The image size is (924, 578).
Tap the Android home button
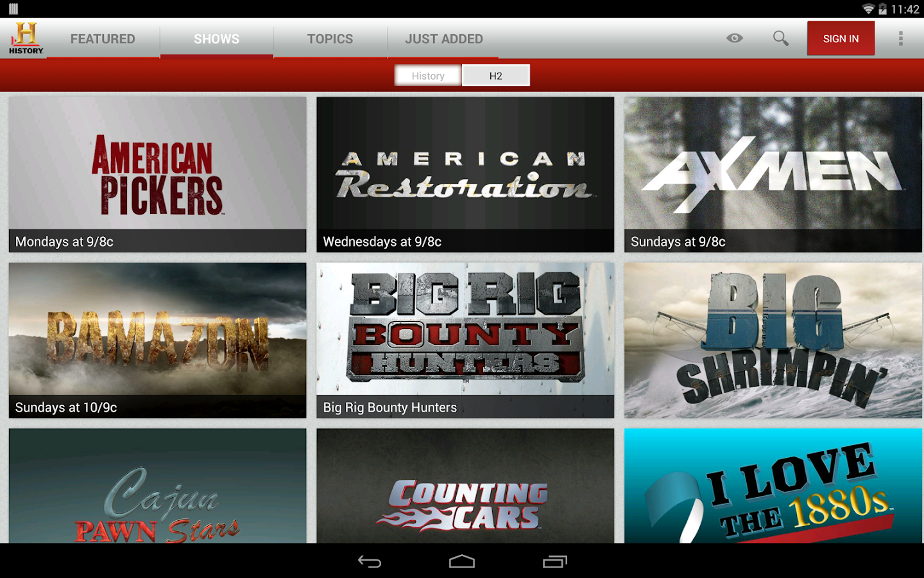pyautogui.click(x=461, y=561)
